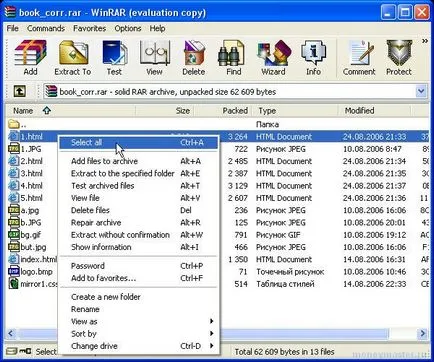Screen dimensions: 434x362
Task: Choose Delete files menu entry
Action: click(138, 210)
